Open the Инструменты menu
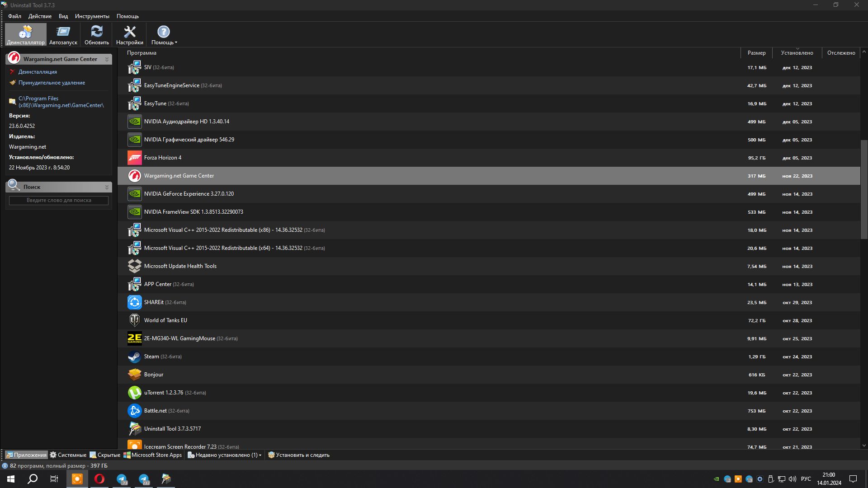This screenshot has height=488, width=868. pyautogui.click(x=92, y=16)
